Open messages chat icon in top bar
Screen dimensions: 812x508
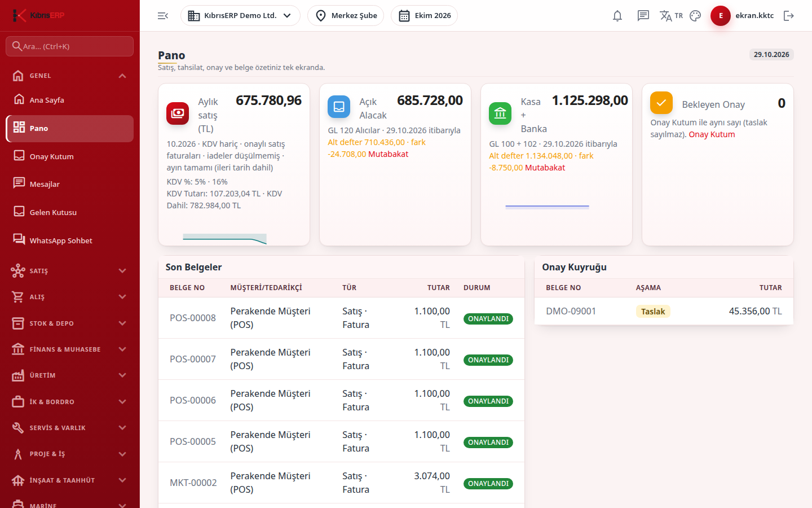643,16
